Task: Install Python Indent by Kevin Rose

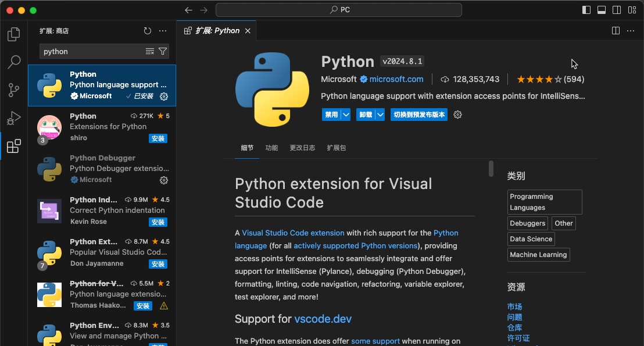Action: tap(158, 222)
